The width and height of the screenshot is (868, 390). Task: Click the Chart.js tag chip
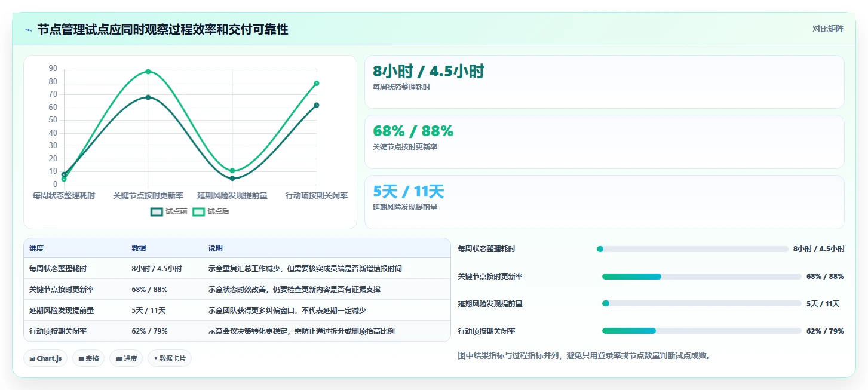pyautogui.click(x=45, y=358)
